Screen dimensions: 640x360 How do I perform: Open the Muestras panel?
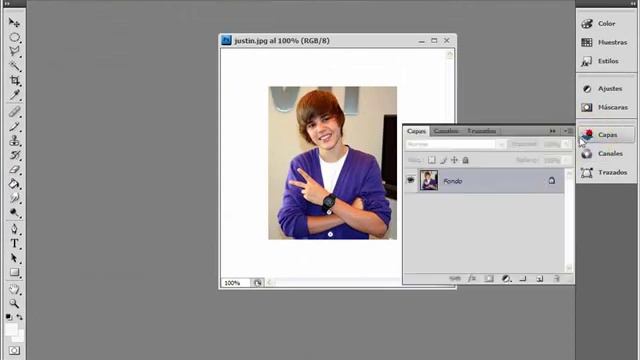point(606,42)
